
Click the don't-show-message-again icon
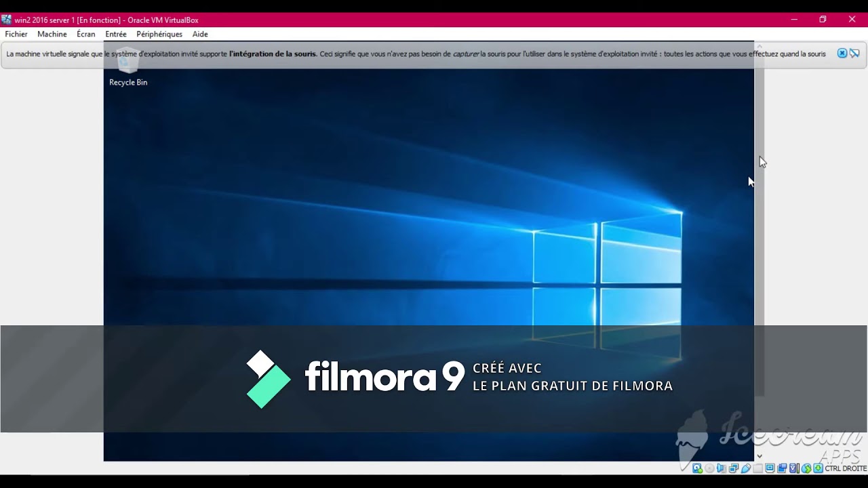(855, 53)
